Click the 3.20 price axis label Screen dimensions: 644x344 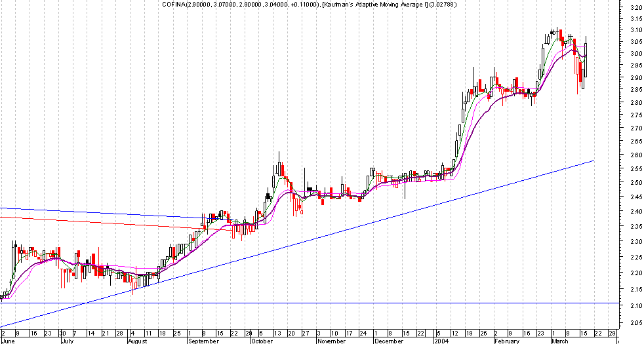pos(636,7)
